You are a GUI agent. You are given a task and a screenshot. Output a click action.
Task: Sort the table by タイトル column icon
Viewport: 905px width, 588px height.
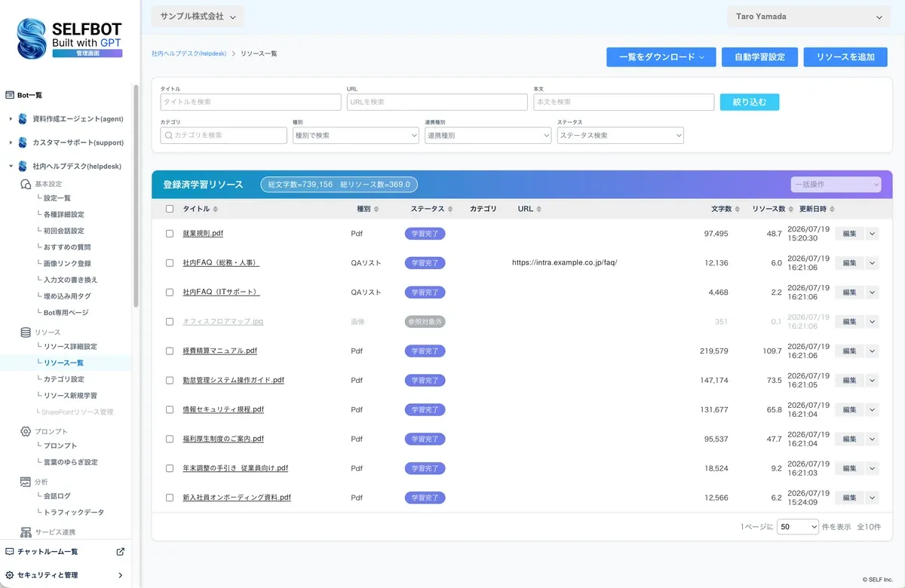[216, 210]
